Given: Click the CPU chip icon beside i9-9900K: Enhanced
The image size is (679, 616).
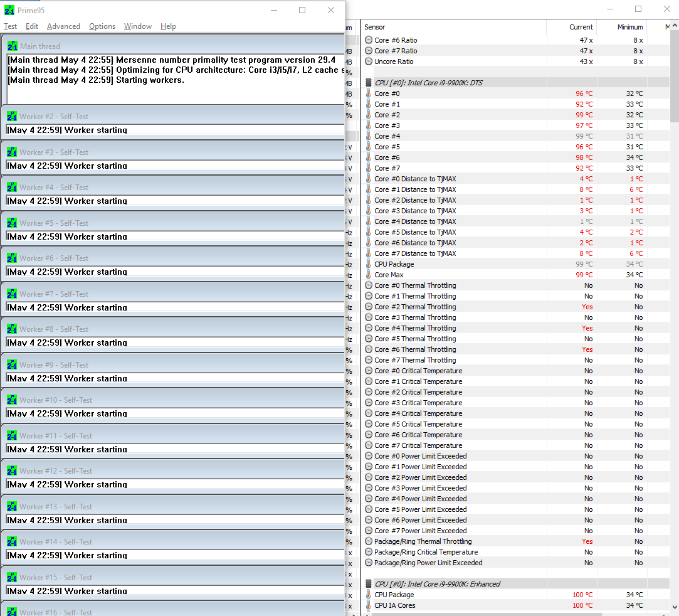Looking at the screenshot, I should [369, 584].
